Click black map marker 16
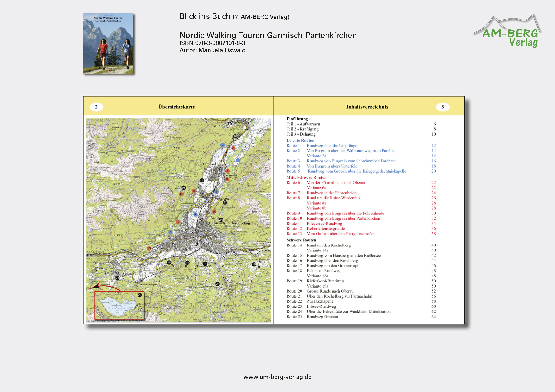Viewport: 555px width, 392px height. 183,188
